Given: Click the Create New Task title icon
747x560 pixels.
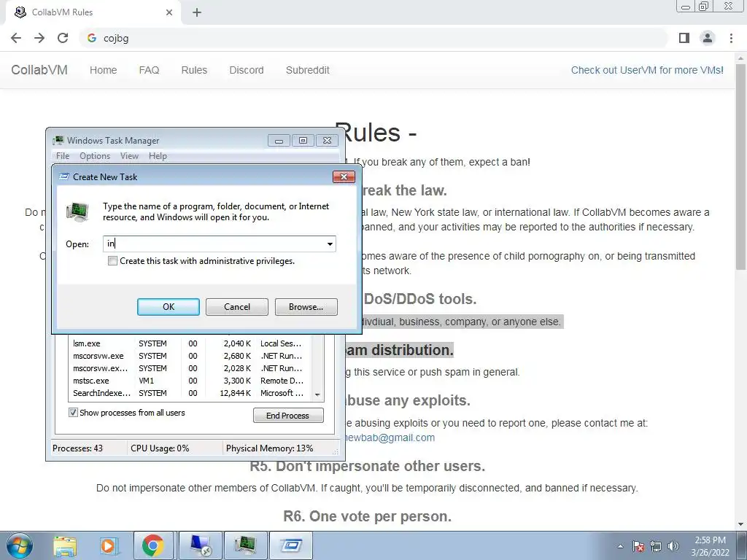Looking at the screenshot, I should (x=64, y=176).
